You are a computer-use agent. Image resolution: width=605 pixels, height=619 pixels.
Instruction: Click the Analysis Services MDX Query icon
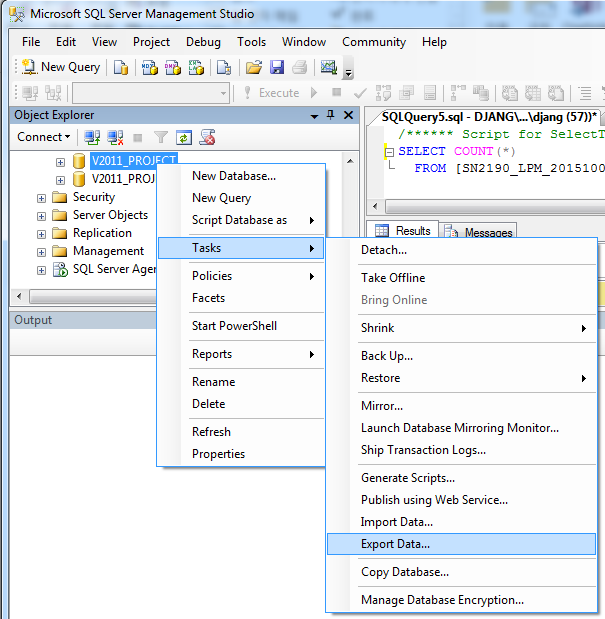150,68
